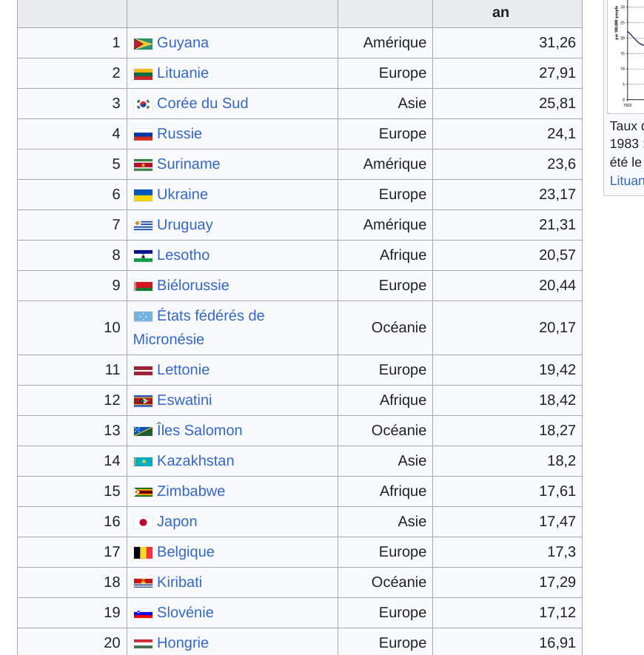The width and height of the screenshot is (644, 655).
Task: Click the Guyana flag icon
Action: point(143,44)
